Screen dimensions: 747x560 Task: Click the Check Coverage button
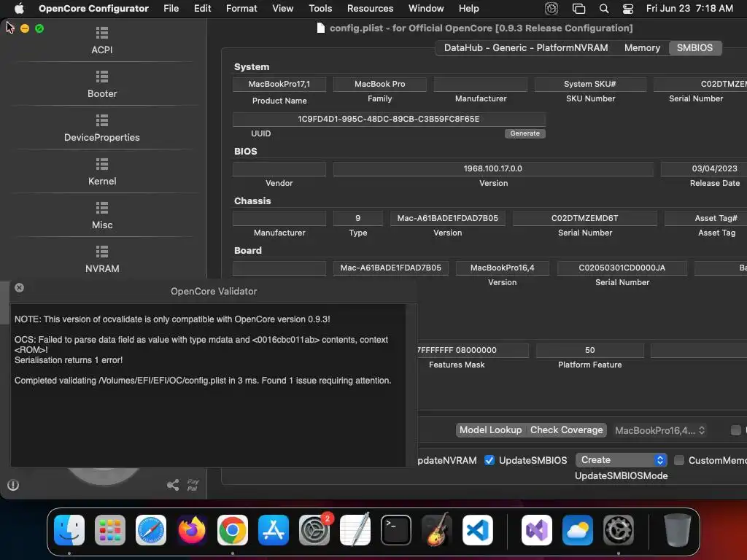pyautogui.click(x=566, y=430)
